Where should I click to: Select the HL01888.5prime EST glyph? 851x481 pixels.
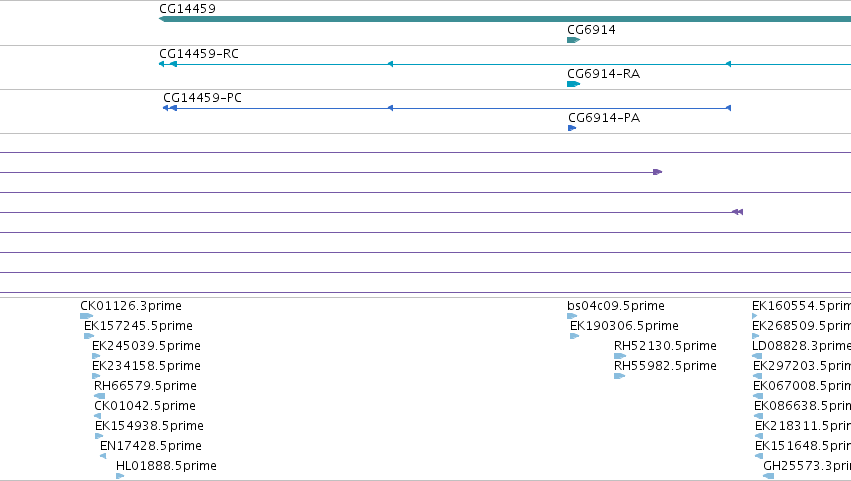point(120,476)
